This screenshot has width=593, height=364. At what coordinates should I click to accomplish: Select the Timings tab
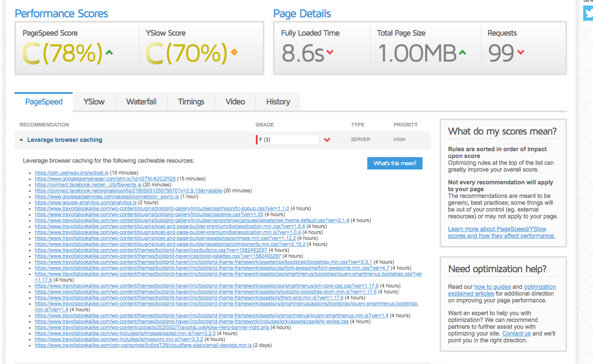pyautogui.click(x=191, y=102)
